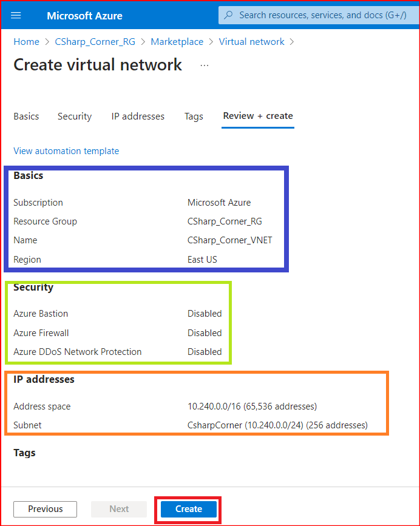Image resolution: width=420 pixels, height=526 pixels.
Task: Open the ellipsis more options menu
Action: [205, 66]
